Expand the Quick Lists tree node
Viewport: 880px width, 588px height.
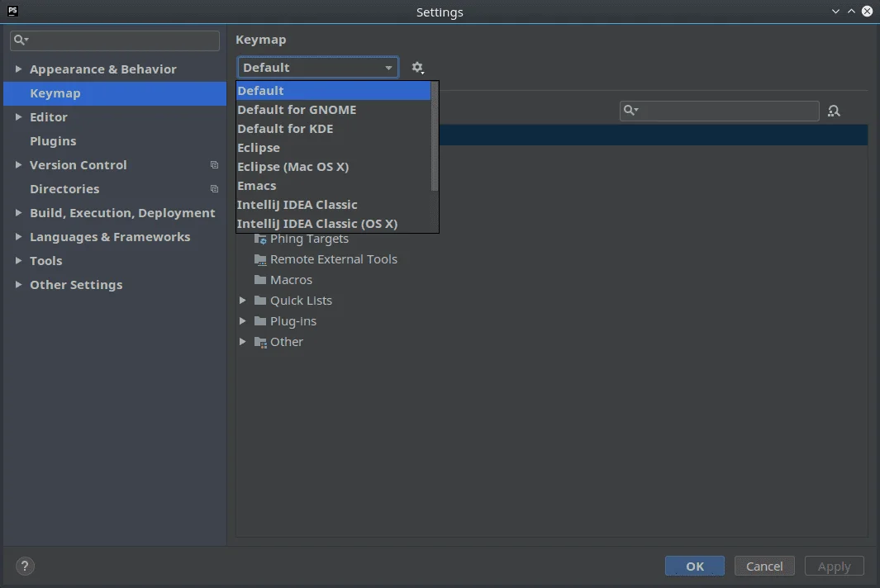click(x=241, y=300)
